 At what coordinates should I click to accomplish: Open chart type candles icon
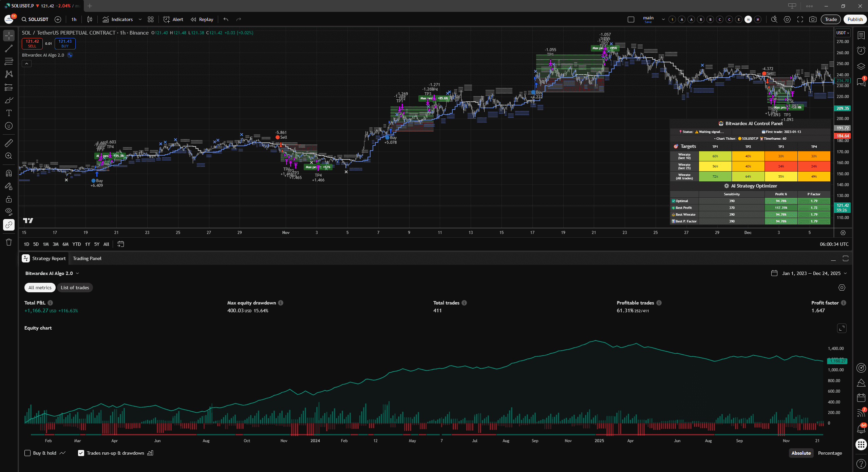[x=90, y=19]
